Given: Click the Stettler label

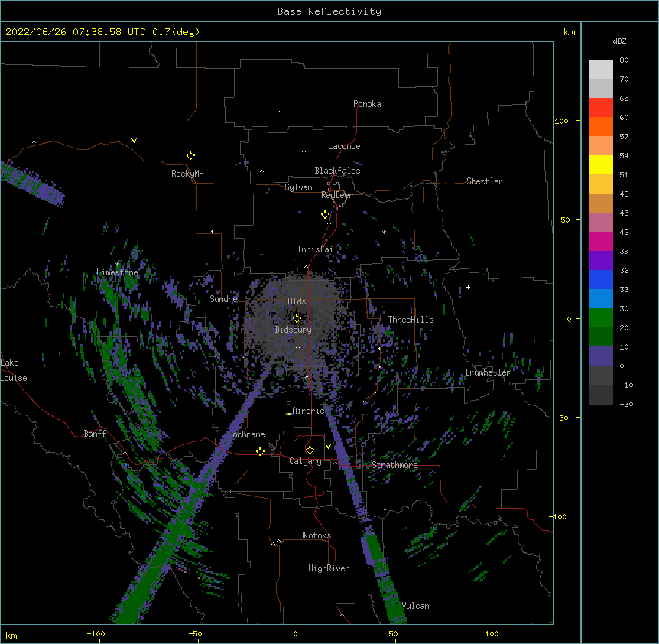Looking at the screenshot, I should pos(485,181).
